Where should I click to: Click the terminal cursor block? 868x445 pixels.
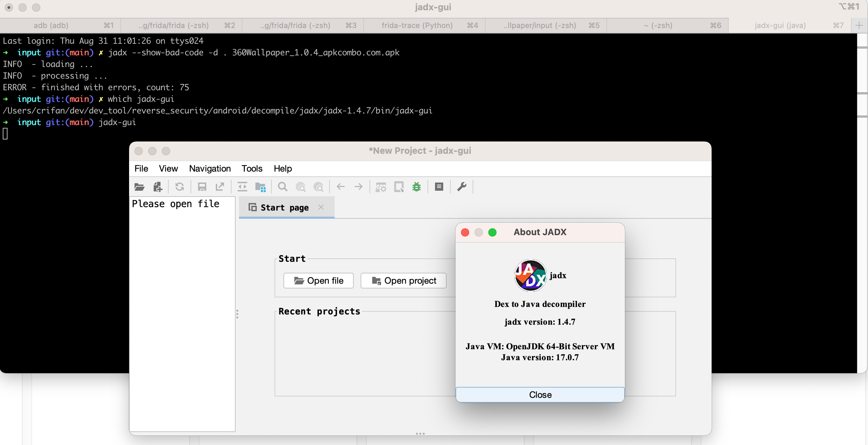(x=5, y=134)
